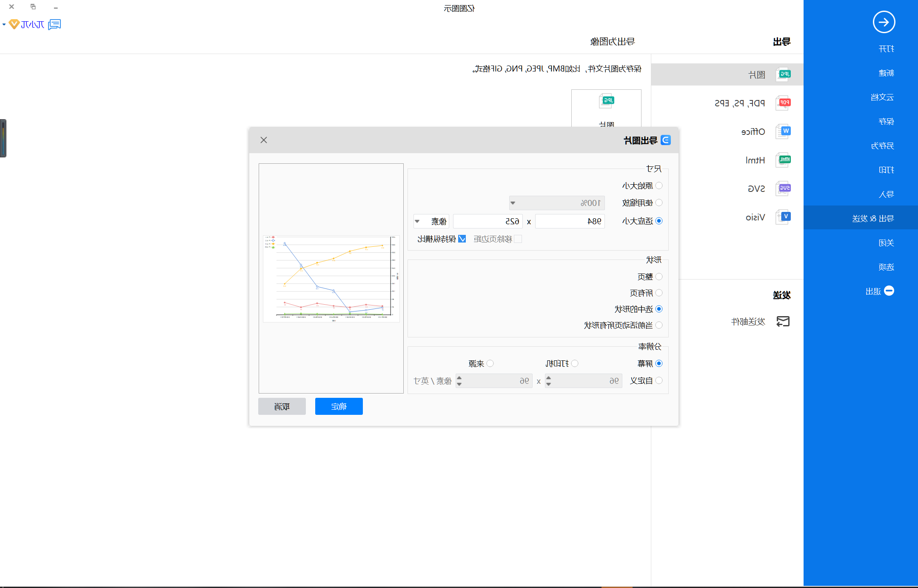Choose the PDF, PS, EPS export icon
The height and width of the screenshot is (588, 918).
[x=784, y=103]
